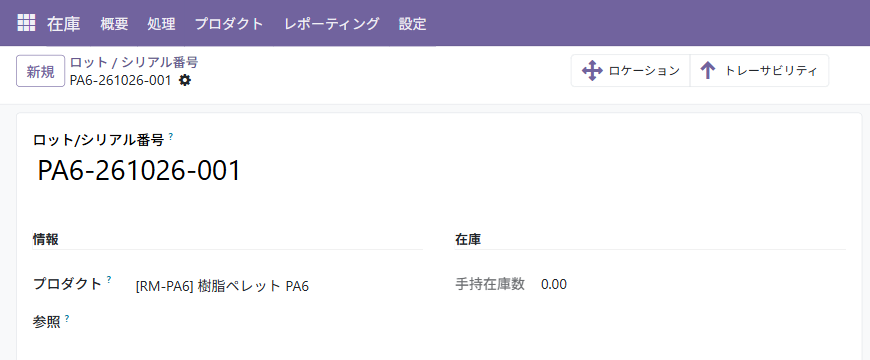Click the gear actions icon beside PA6-261026-001
The height and width of the screenshot is (360, 870).
[x=185, y=80]
